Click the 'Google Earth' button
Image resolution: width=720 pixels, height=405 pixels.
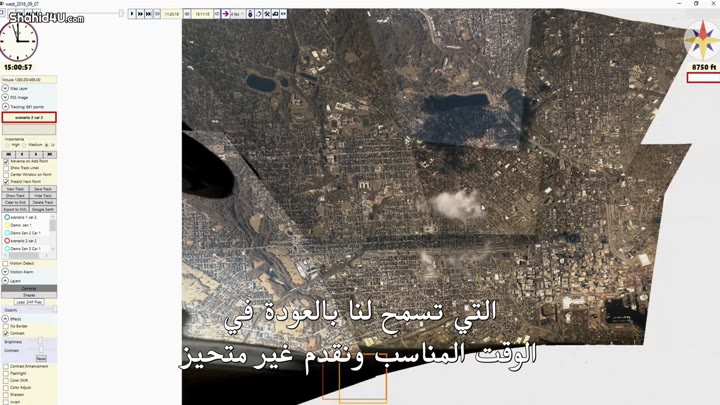43,209
